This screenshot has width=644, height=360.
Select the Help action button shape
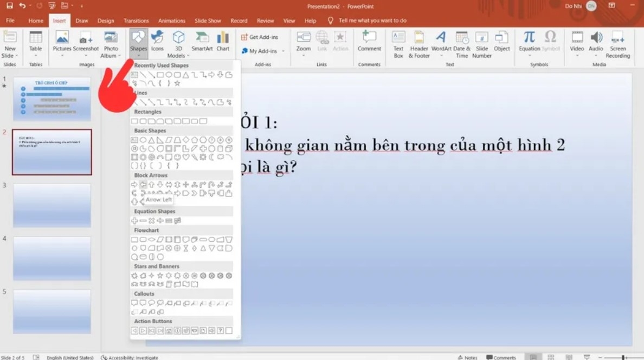220,330
